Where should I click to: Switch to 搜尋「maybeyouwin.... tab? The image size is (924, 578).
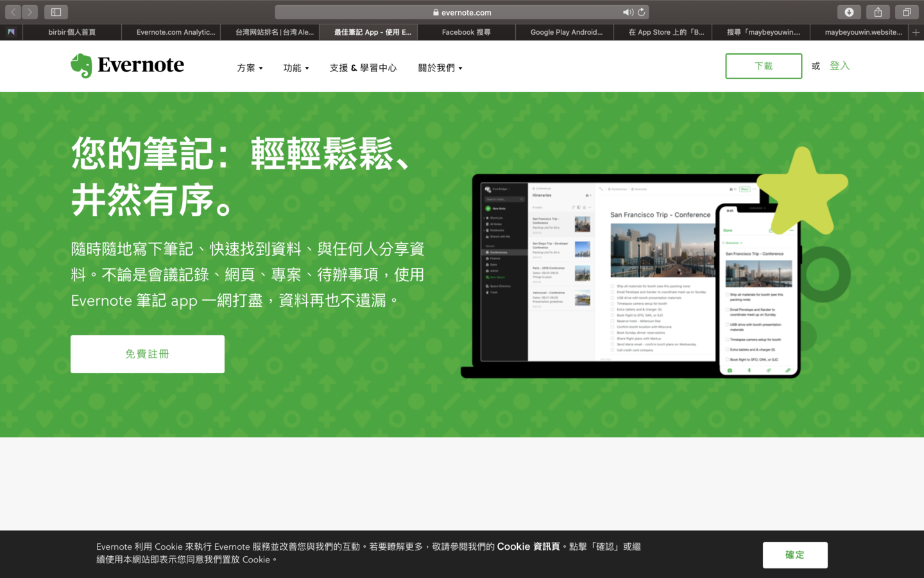pyautogui.click(x=761, y=32)
